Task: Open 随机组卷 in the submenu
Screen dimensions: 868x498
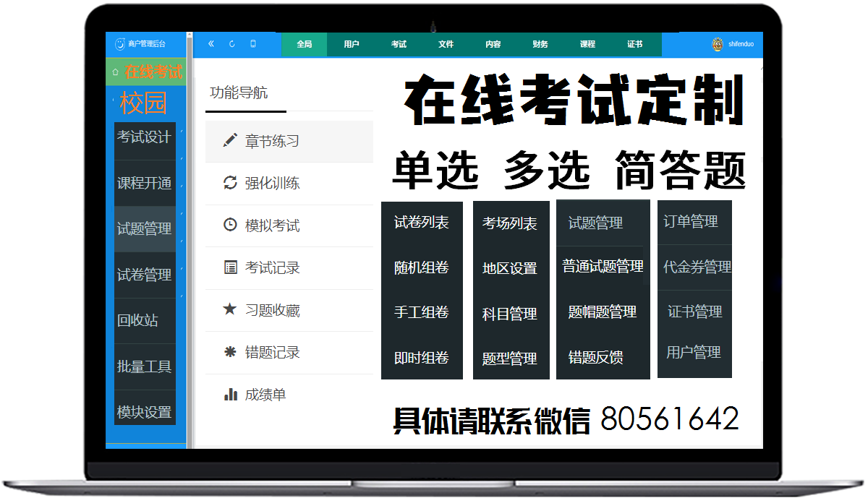Action: [422, 267]
